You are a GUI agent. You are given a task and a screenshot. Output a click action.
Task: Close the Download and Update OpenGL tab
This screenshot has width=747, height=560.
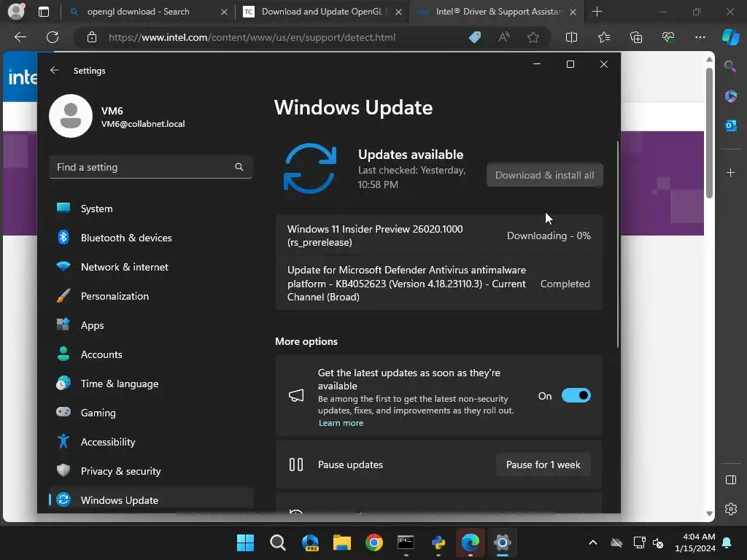coord(399,12)
